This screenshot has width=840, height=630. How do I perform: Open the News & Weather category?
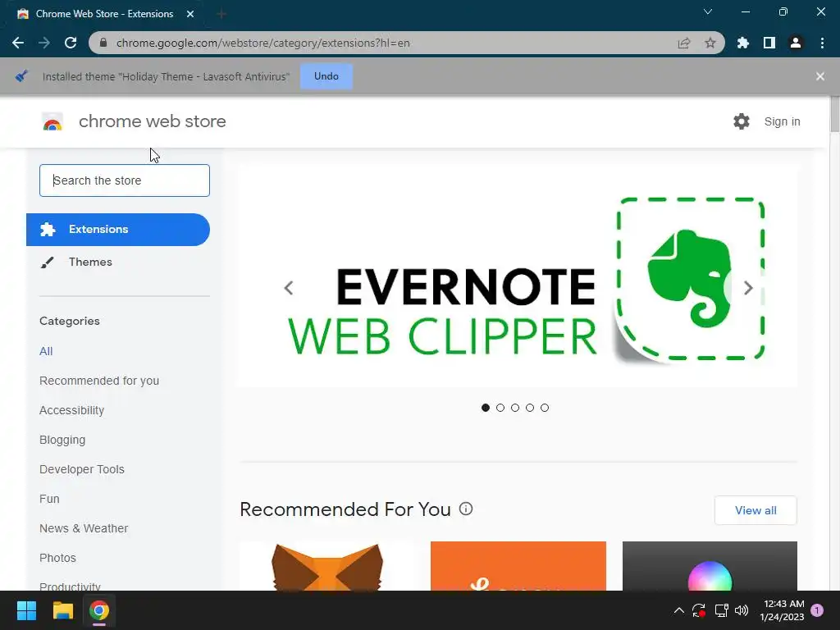(x=84, y=528)
